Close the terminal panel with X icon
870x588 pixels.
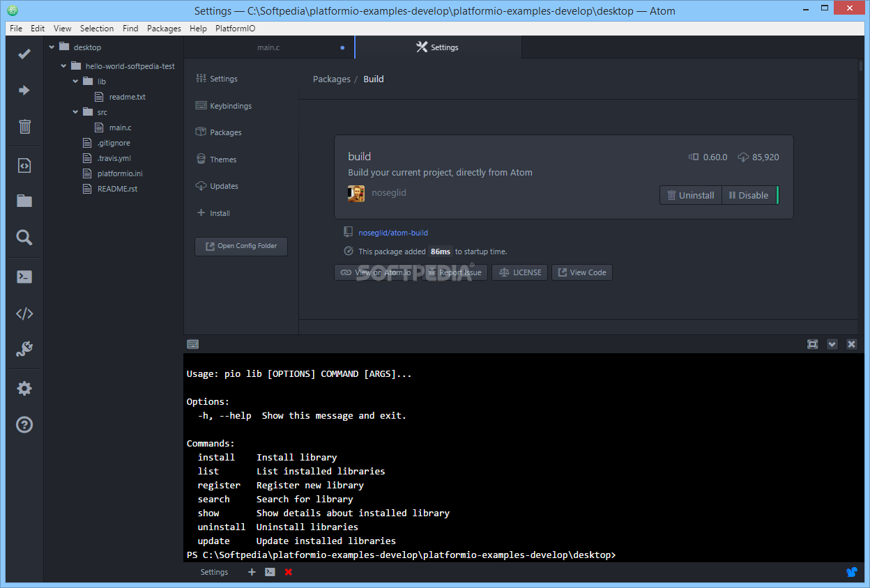point(851,344)
